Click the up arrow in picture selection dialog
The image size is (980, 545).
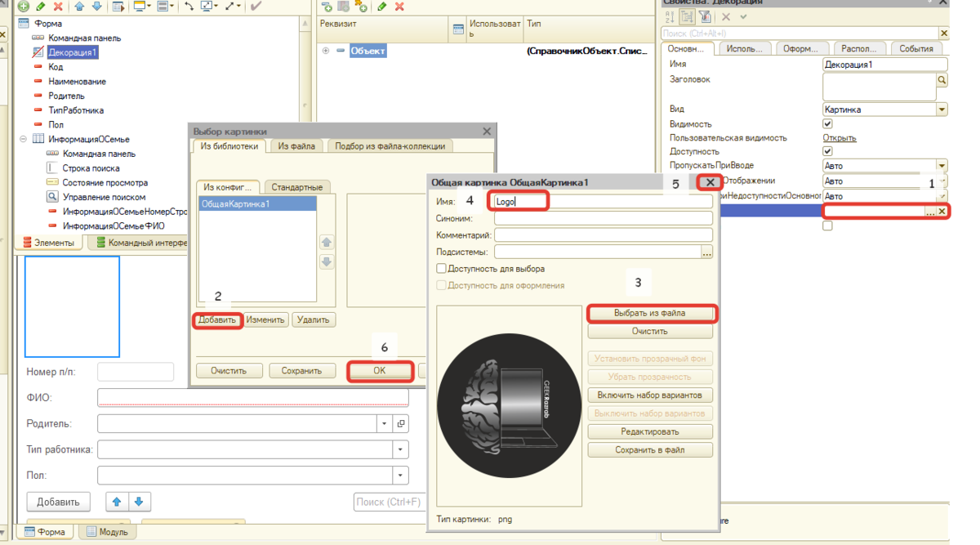click(327, 243)
